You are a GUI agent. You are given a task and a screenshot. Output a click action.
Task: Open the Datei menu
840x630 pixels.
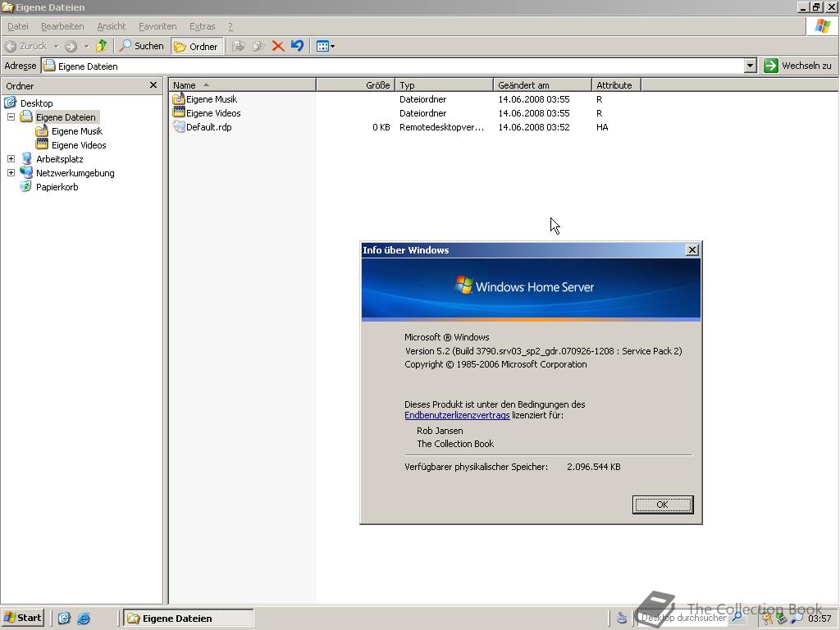[x=18, y=26]
